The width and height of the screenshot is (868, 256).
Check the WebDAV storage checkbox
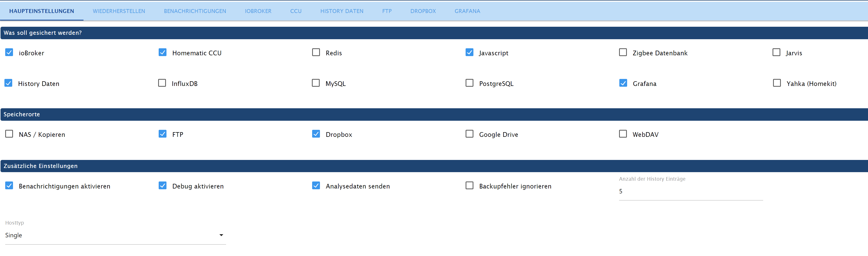coord(623,134)
